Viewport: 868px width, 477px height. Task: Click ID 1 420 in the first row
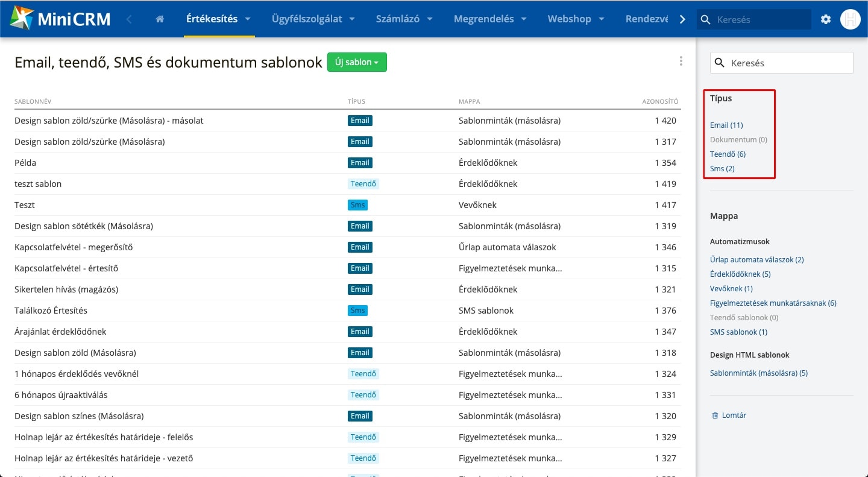(x=665, y=121)
